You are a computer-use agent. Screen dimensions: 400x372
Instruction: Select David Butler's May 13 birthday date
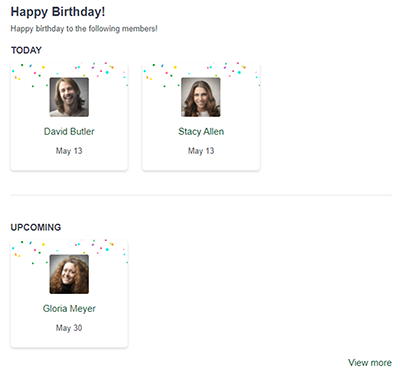pos(69,151)
